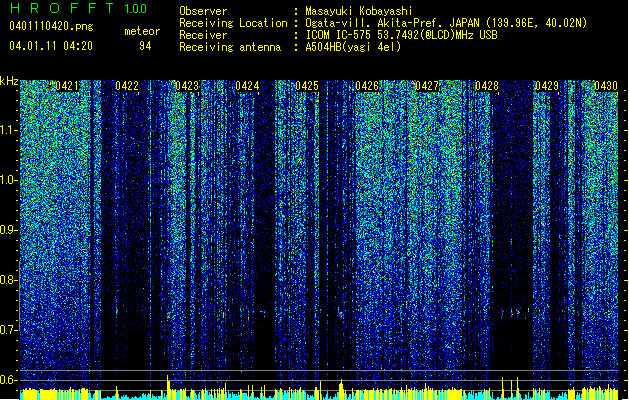Screen dimensions: 629x400
Task: Click the 0430 time marker
Action: click(x=606, y=86)
